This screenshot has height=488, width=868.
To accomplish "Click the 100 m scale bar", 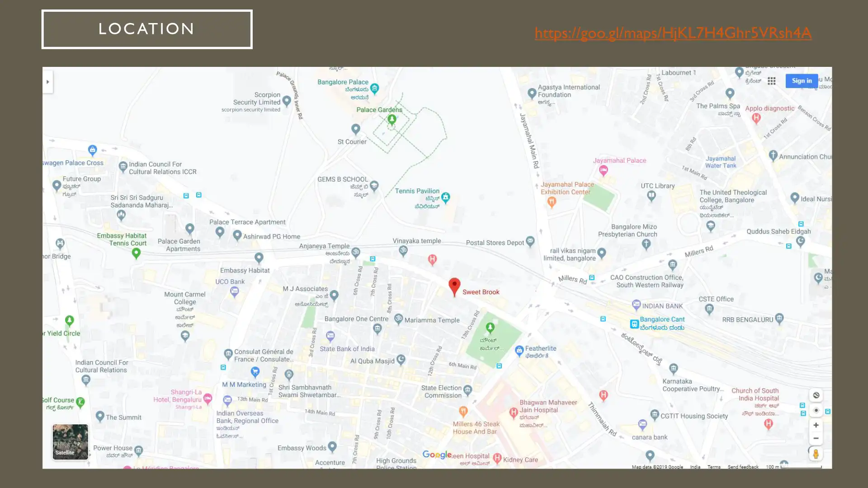I will coord(800,467).
